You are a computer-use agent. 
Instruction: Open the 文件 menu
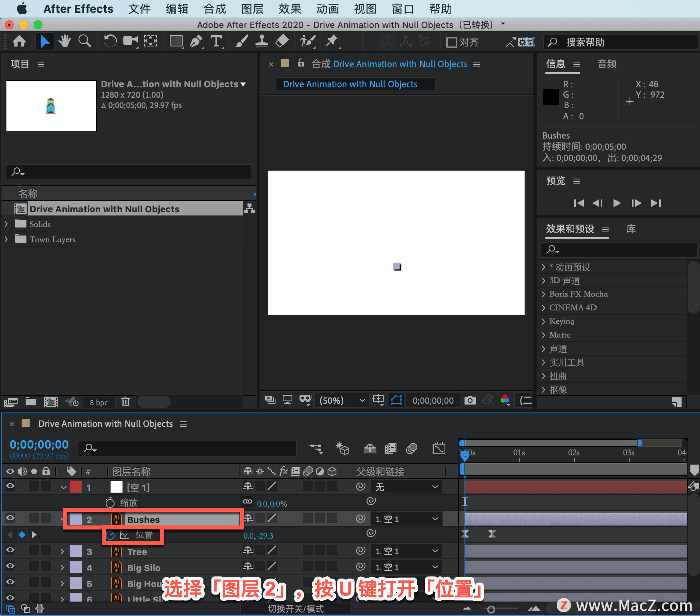pyautogui.click(x=139, y=9)
